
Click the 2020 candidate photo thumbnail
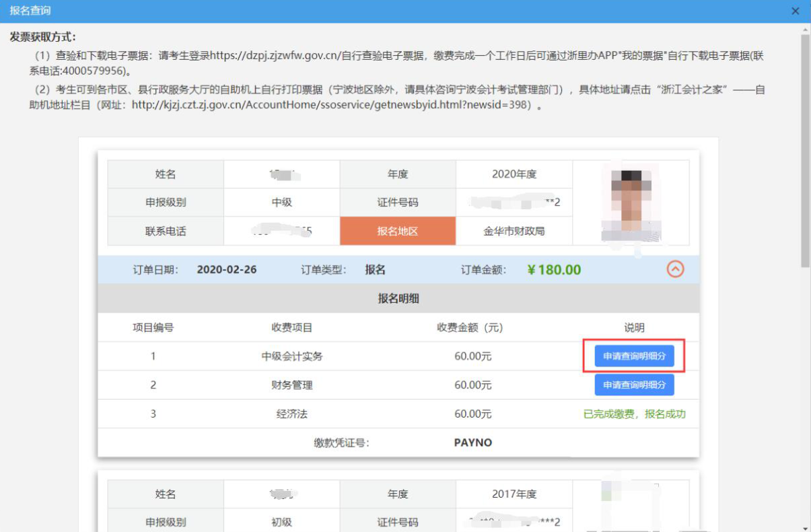(x=631, y=202)
